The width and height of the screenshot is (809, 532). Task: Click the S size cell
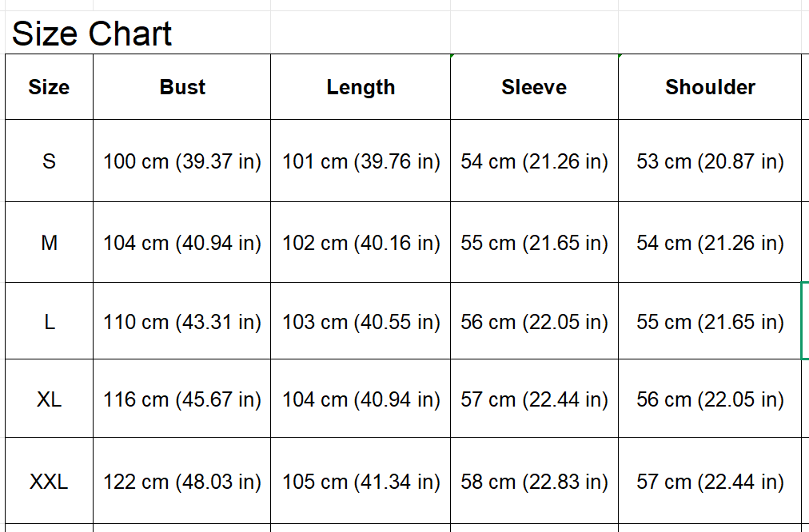(49, 161)
